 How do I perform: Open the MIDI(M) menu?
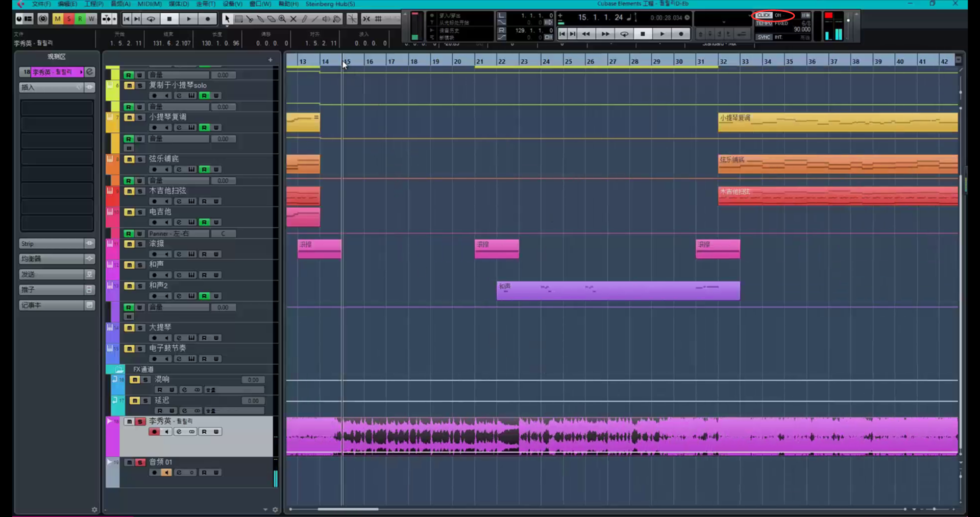coord(150,4)
